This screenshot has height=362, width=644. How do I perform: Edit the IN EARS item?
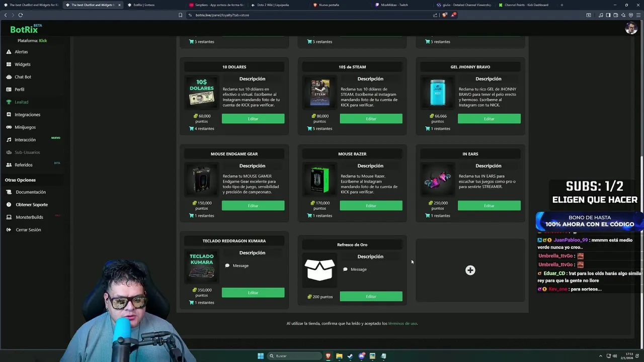489,206
